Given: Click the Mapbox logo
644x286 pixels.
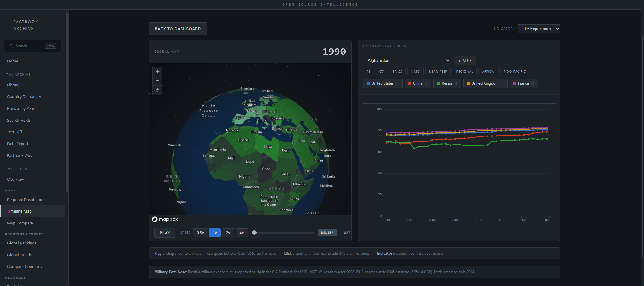Looking at the screenshot, I should point(165,219).
